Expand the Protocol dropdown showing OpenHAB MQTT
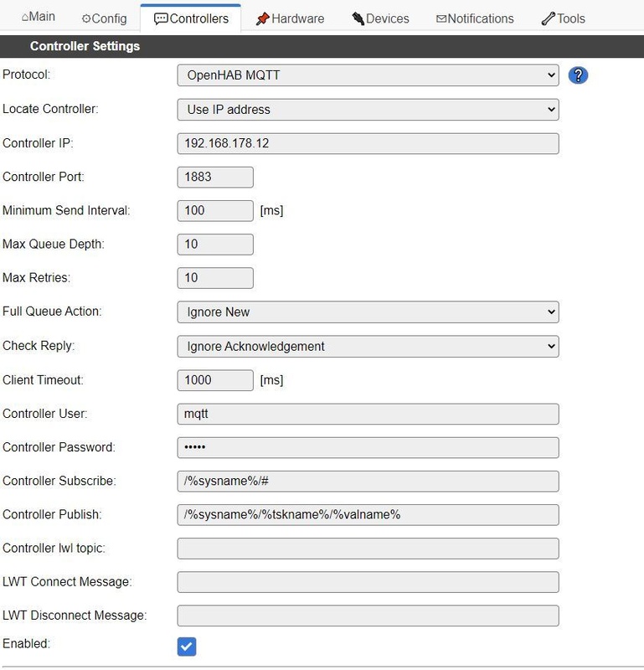The image size is (644, 670). (368, 75)
